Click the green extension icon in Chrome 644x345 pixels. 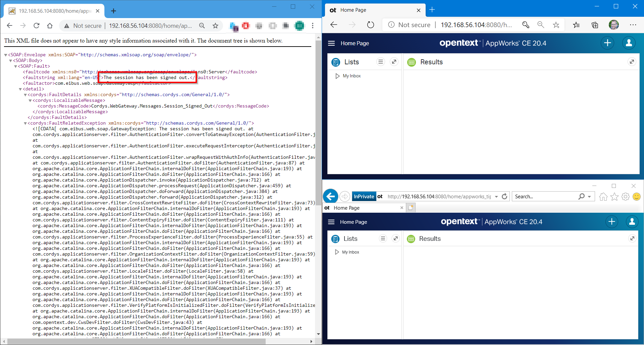tap(299, 25)
